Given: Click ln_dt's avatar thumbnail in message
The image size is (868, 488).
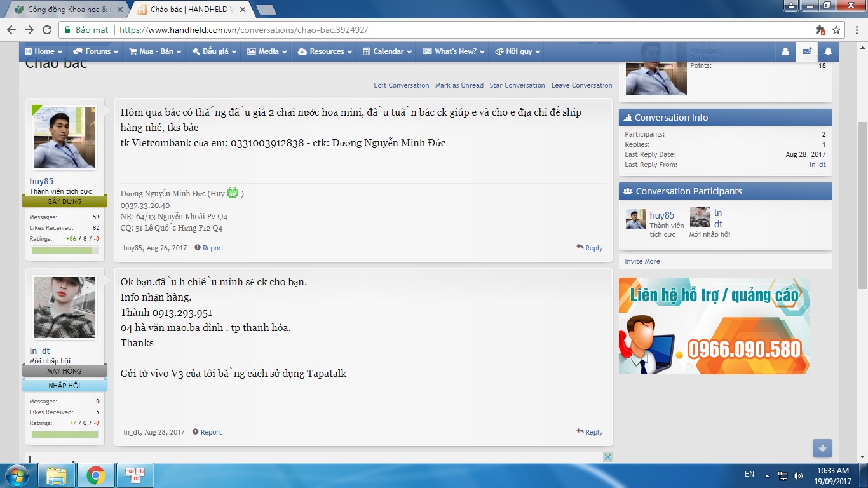Looking at the screenshot, I should (x=64, y=308).
